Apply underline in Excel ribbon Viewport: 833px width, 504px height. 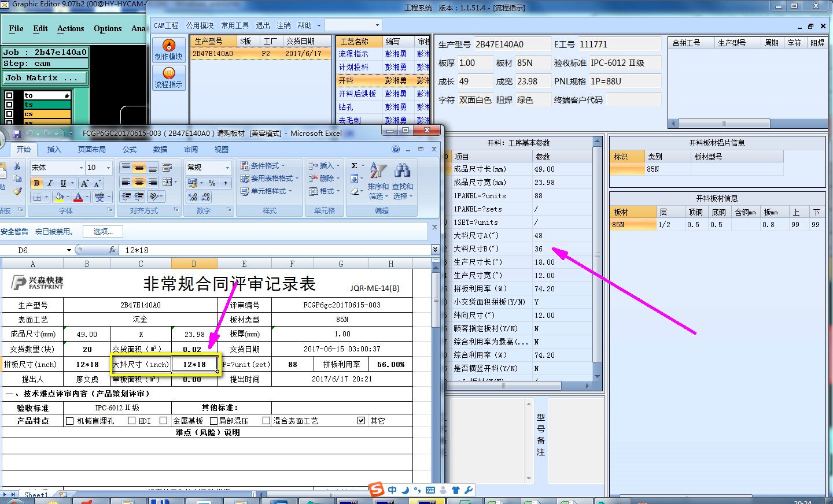(x=63, y=183)
